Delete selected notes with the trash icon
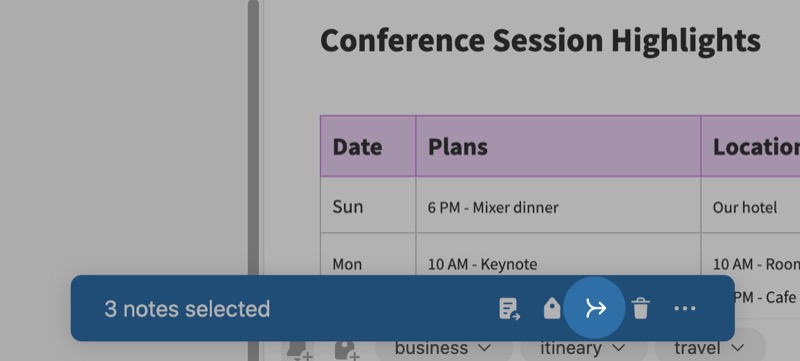This screenshot has width=800, height=361. pyautogui.click(x=640, y=309)
